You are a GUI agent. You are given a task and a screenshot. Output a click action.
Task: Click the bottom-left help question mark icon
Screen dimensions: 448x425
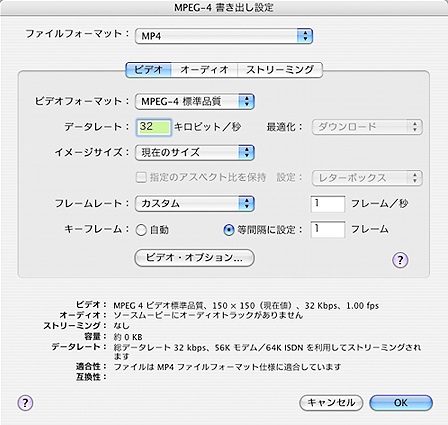coord(25,403)
